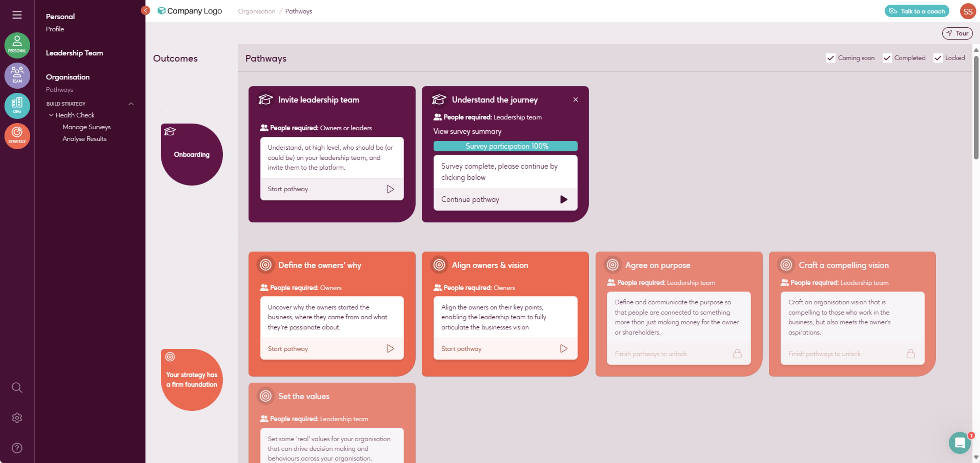Toggle the Locked checkbox
980x463 pixels.
(938, 58)
